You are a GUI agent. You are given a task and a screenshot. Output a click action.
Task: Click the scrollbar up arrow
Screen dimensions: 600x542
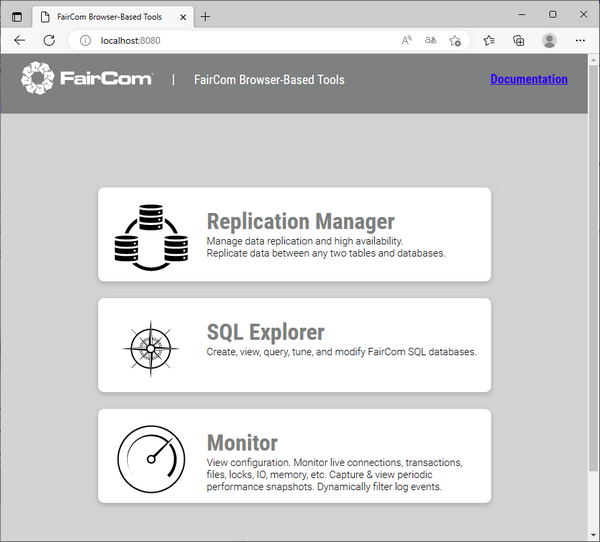tap(593, 60)
